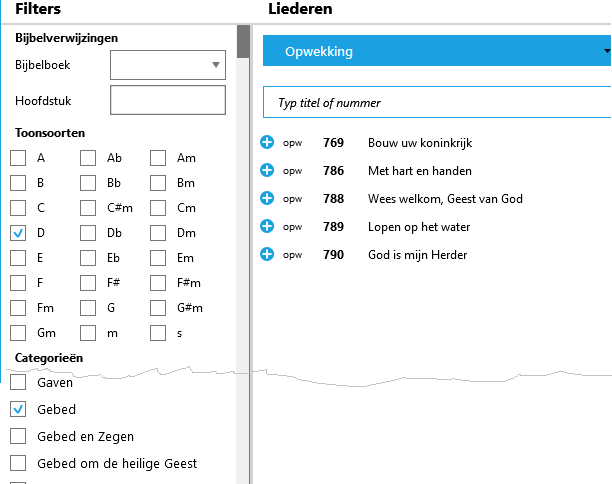Click the Hoofdstuk input field
This screenshot has height=484, width=612.
click(x=168, y=100)
